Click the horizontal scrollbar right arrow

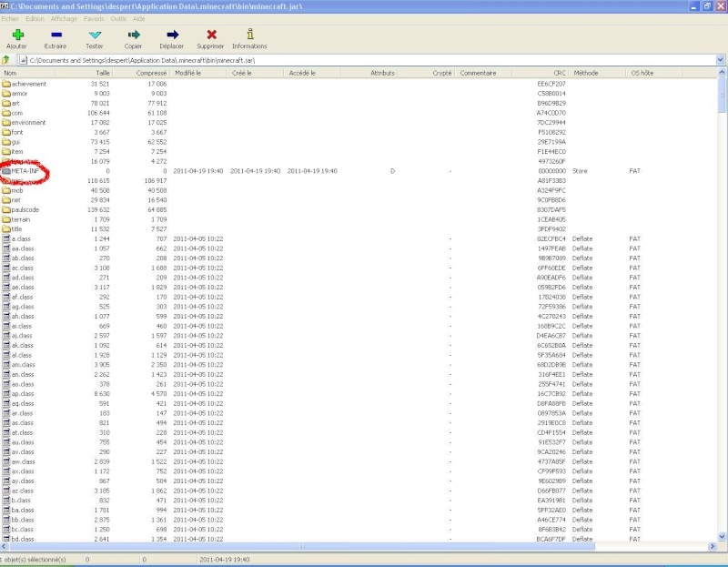pos(713,547)
